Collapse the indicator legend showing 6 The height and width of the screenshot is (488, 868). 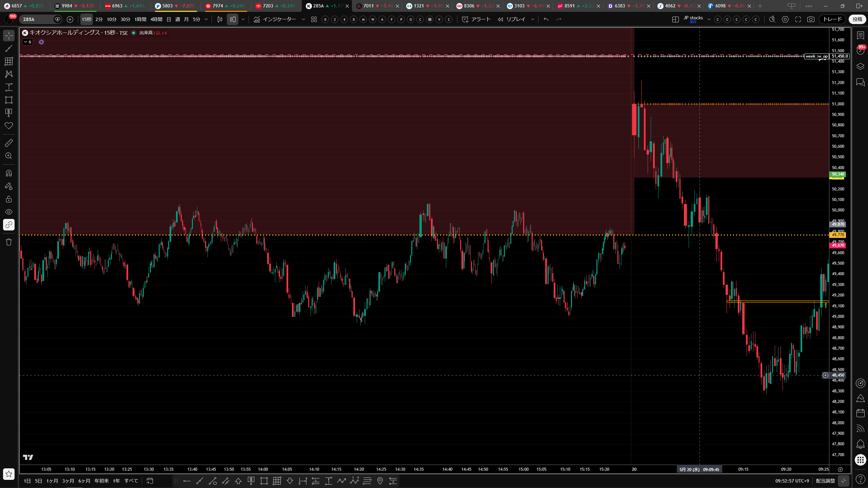[x=27, y=42]
